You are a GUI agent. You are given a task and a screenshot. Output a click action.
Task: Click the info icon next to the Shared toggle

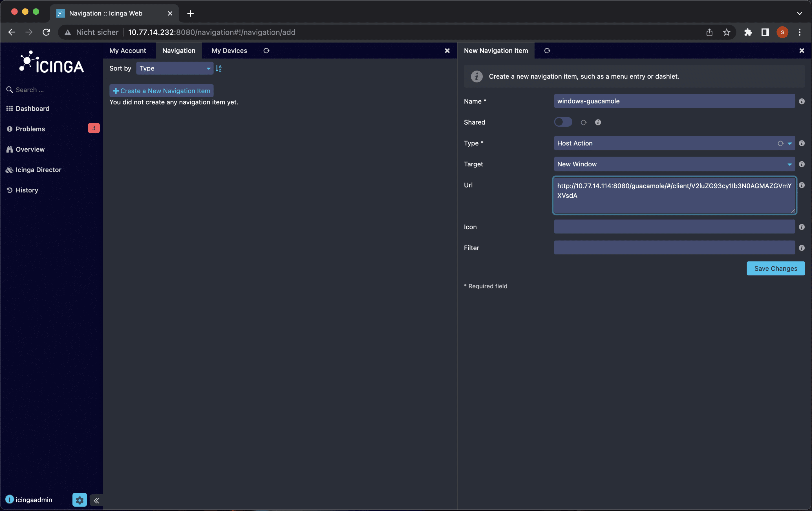pyautogui.click(x=597, y=122)
